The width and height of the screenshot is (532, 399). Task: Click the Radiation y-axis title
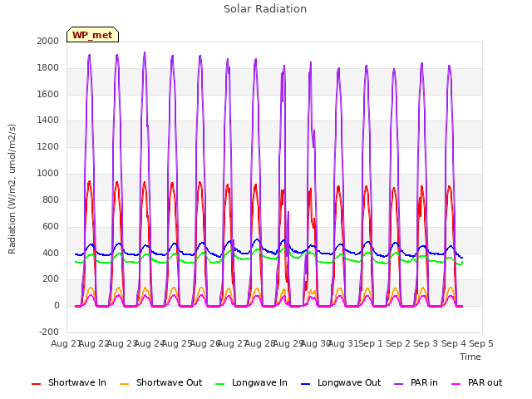[x=12, y=189]
